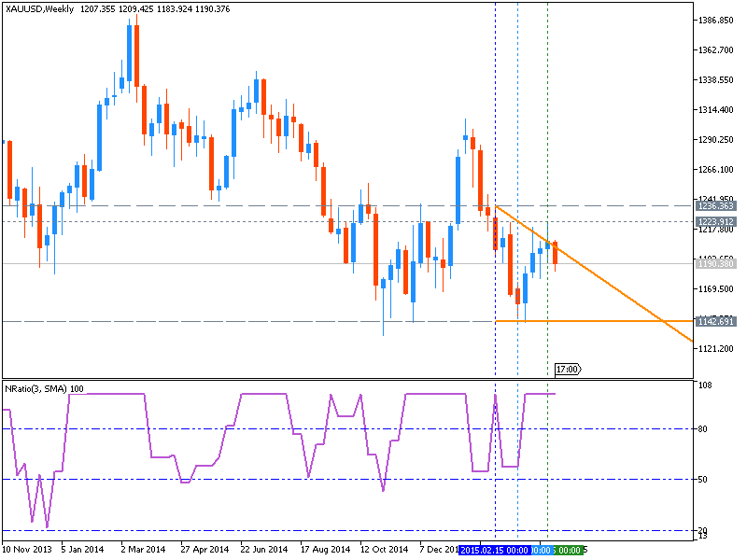Click the green 00:00 axis marker

(x=568, y=549)
